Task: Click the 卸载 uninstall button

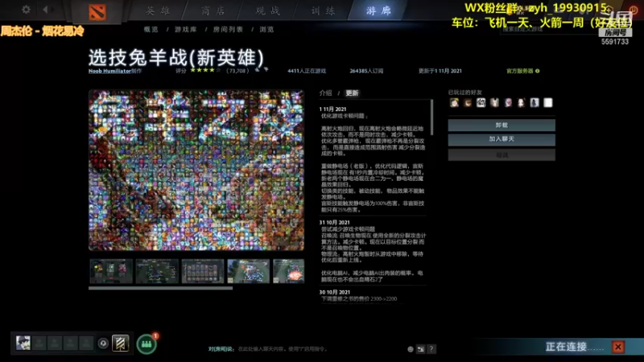Action: (502, 125)
